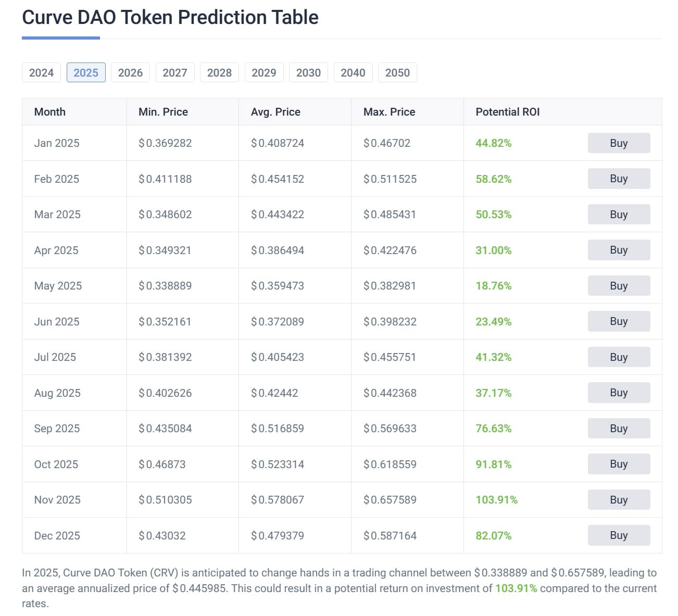
Task: Select the 2028 tab
Action: (x=219, y=72)
